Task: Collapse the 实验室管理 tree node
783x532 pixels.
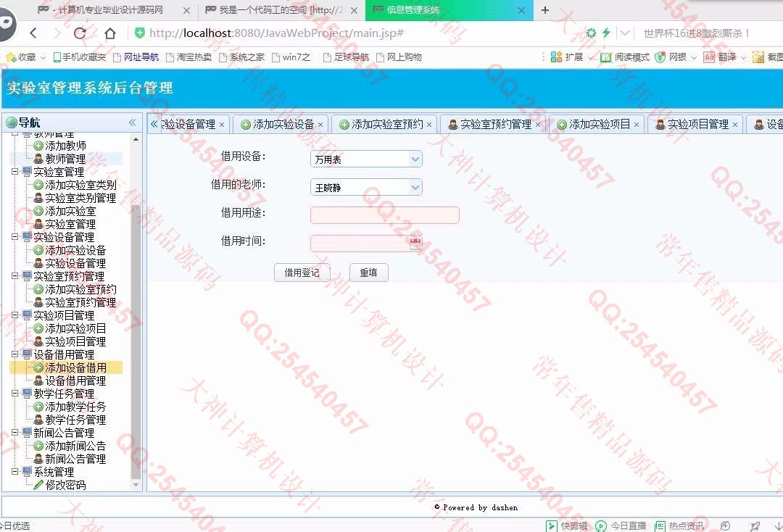Action: (15, 172)
